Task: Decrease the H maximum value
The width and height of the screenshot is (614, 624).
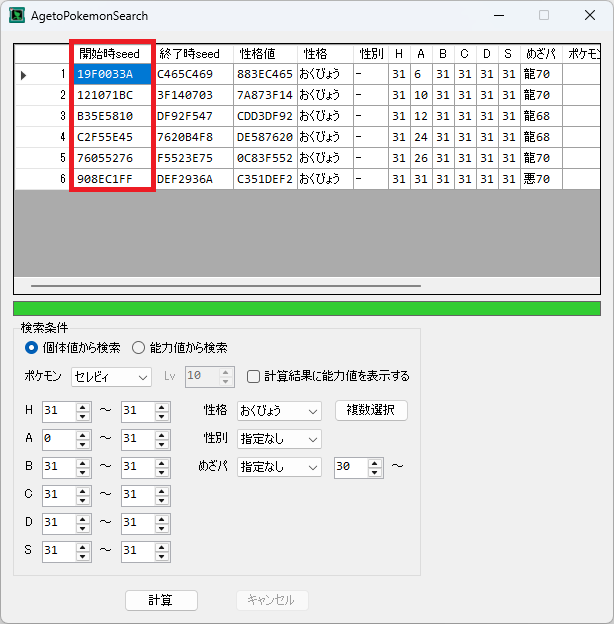Action: (161, 416)
